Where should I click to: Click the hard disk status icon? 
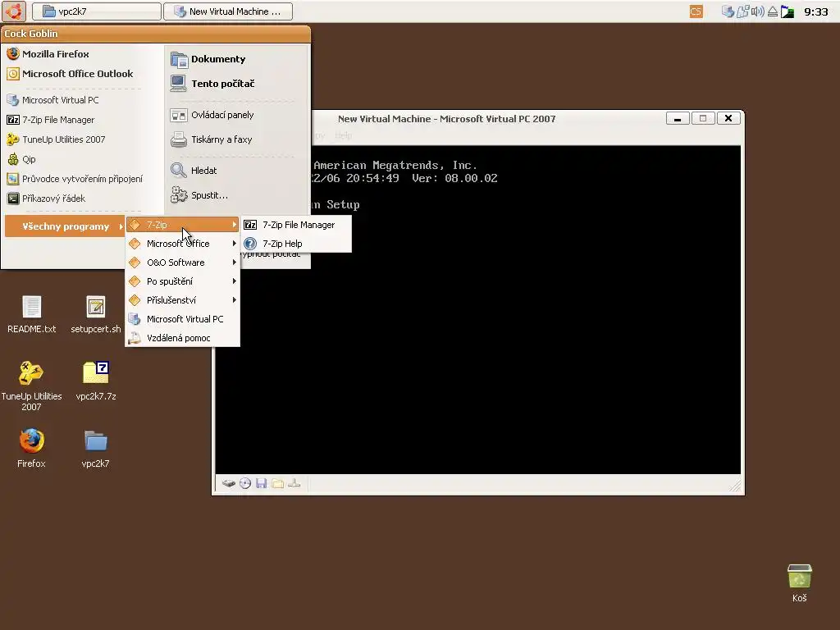tap(229, 483)
